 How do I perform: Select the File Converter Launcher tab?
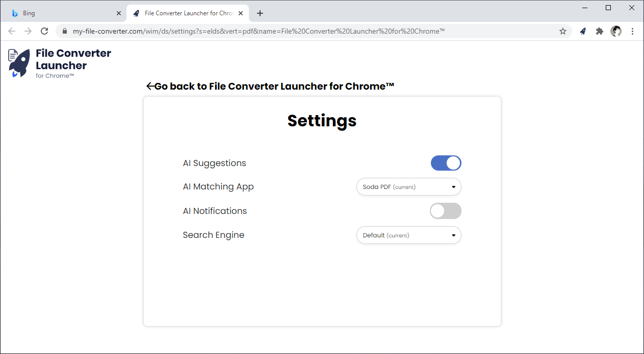184,13
